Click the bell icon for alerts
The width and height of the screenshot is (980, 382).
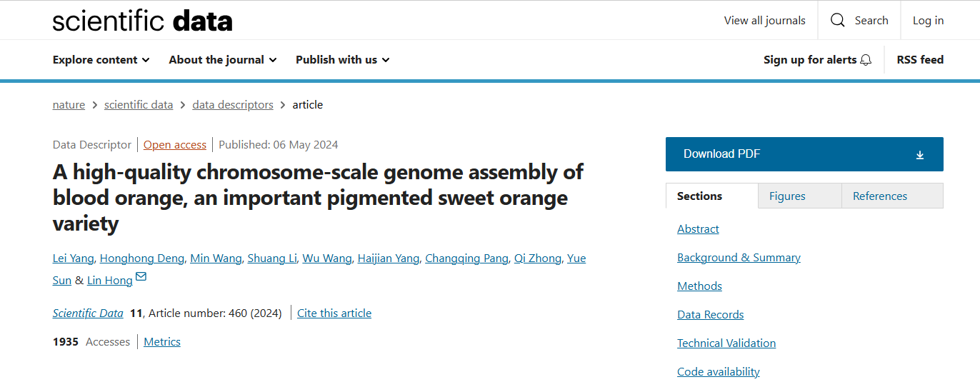click(x=866, y=60)
